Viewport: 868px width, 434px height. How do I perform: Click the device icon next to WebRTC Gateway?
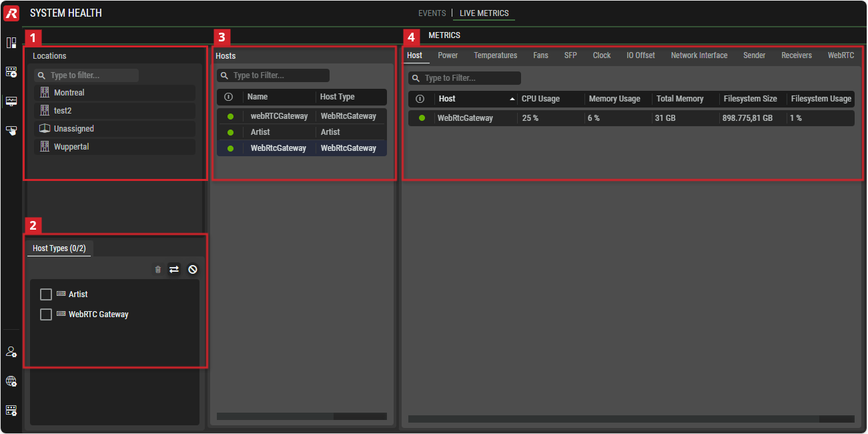[61, 314]
